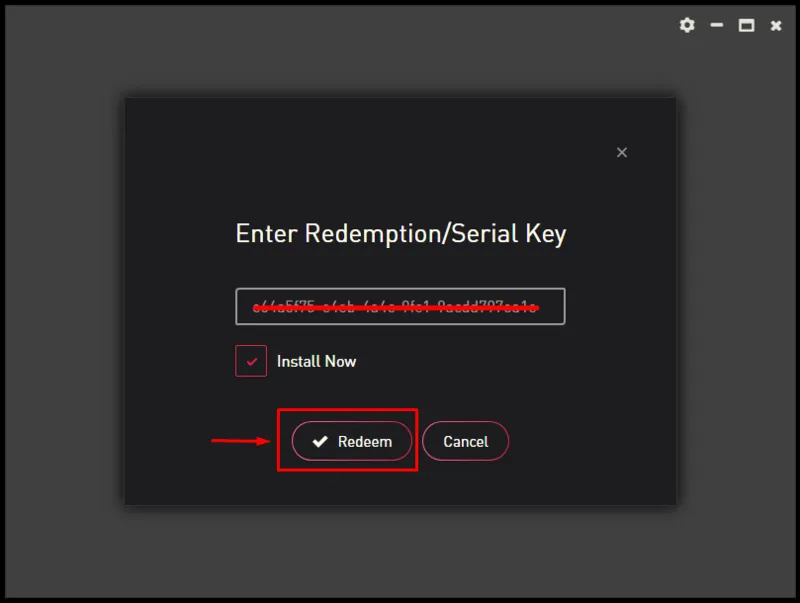Open settings via the gear icon
Screen dimensions: 800x603
coord(687,25)
